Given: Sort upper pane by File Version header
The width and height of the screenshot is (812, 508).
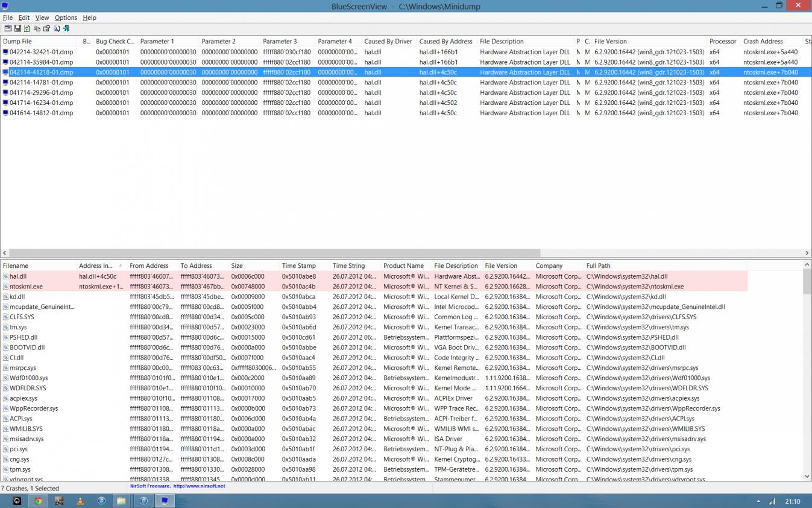Looking at the screenshot, I should [x=649, y=42].
